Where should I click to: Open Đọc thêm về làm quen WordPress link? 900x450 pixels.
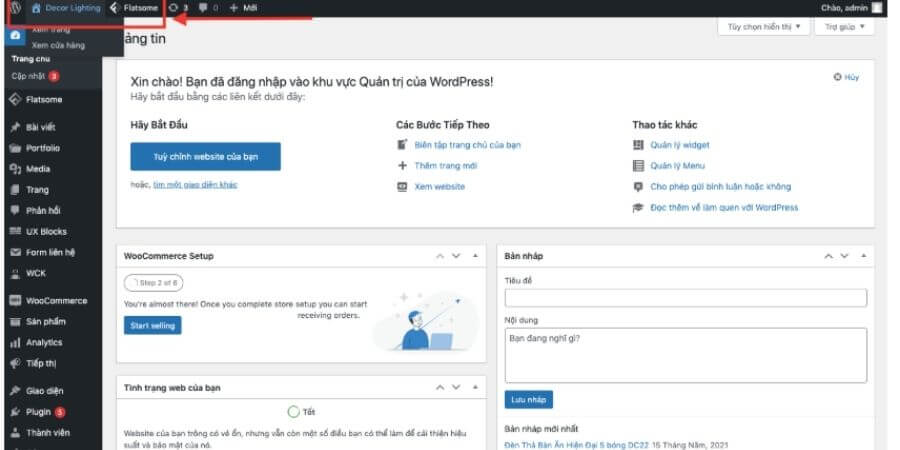[724, 208]
